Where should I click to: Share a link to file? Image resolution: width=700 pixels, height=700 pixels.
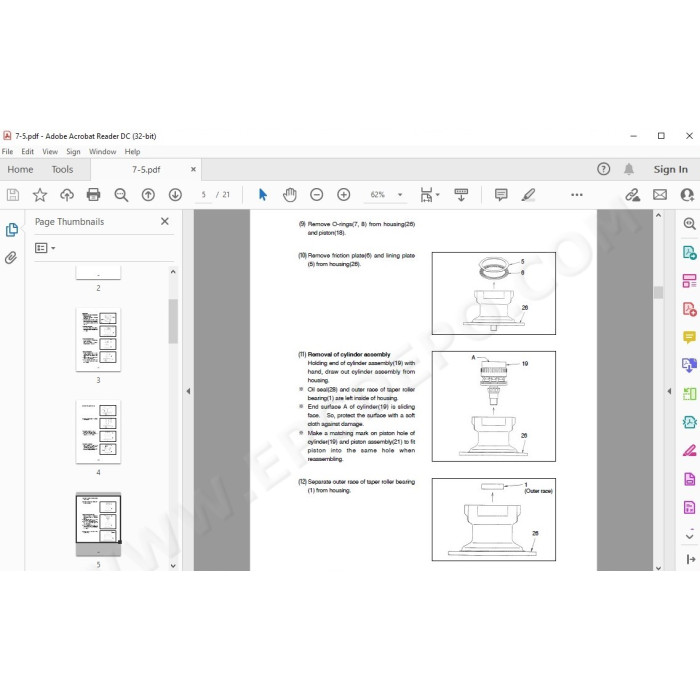[632, 195]
